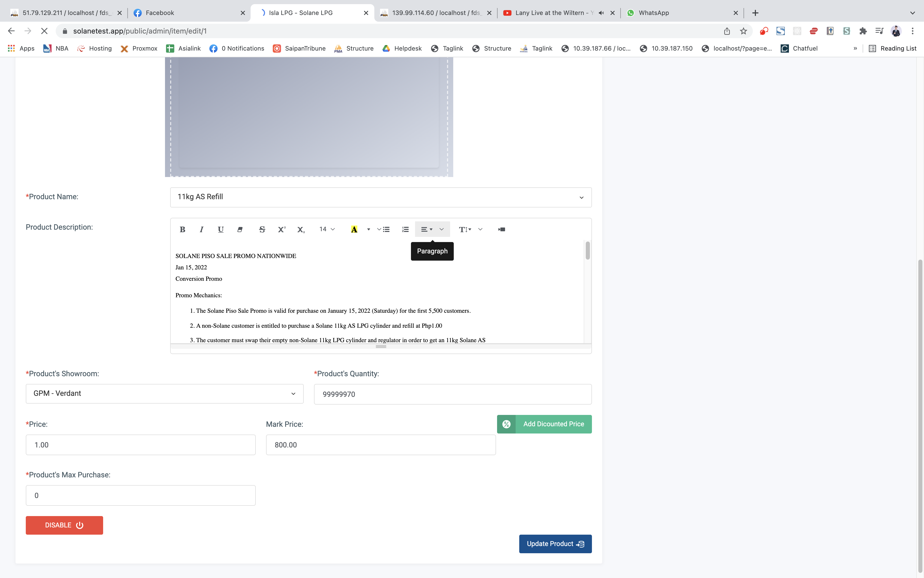Click the share page icon
The image size is (924, 578).
click(x=727, y=31)
